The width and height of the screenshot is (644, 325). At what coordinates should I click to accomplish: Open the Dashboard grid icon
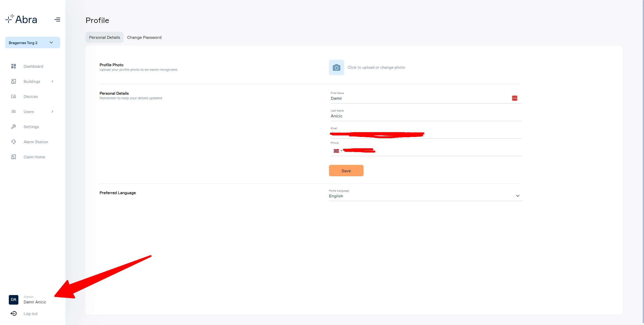click(14, 66)
